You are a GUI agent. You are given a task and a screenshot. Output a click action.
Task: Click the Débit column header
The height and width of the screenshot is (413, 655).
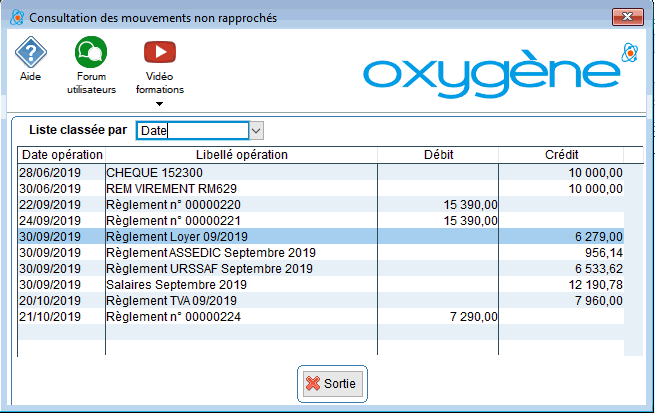click(x=438, y=155)
